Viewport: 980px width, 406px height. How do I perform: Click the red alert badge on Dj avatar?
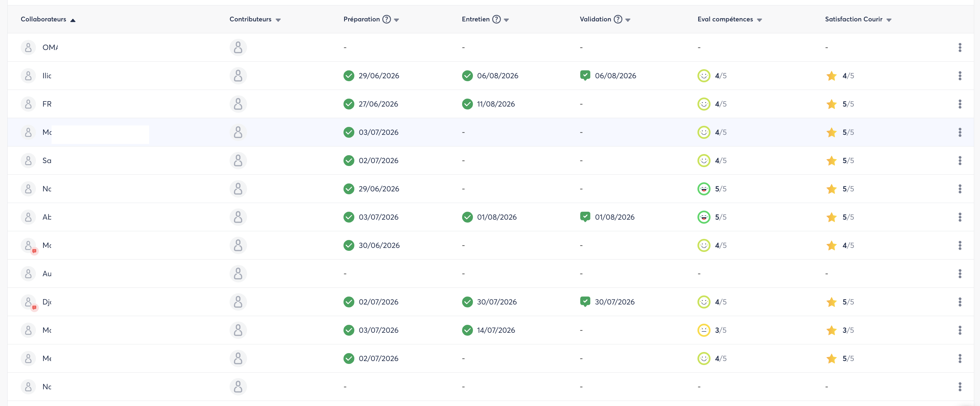click(34, 307)
